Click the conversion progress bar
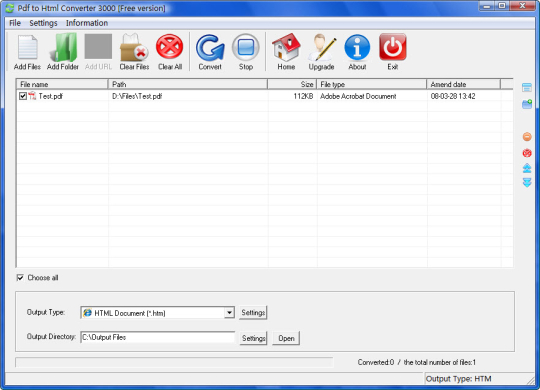The width and height of the screenshot is (540, 390). (174, 362)
